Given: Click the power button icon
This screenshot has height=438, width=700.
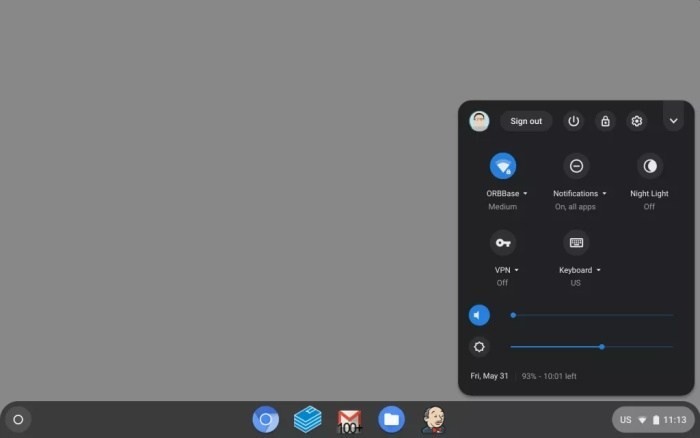Looking at the screenshot, I should [573, 121].
